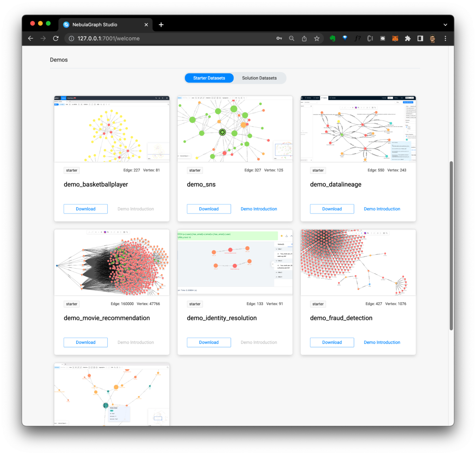The height and width of the screenshot is (455, 476).
Task: Open Chrome's three-dot menu
Action: tap(445, 38)
